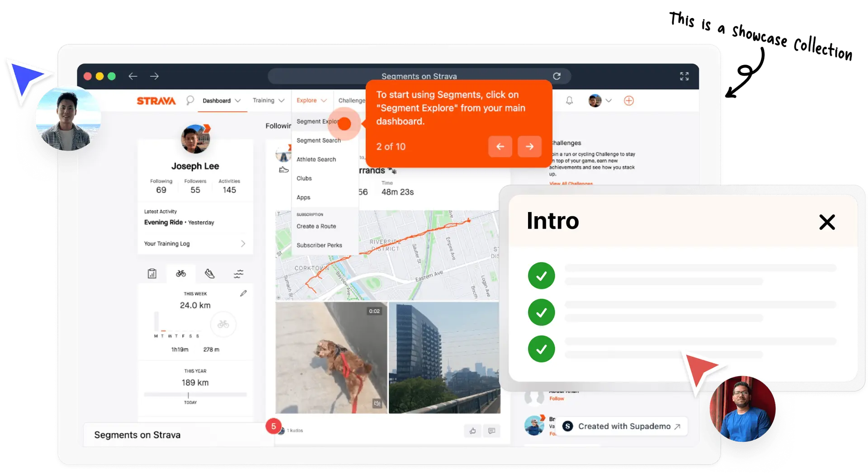
Task: Toggle the first Intro checklist checkmark
Action: [x=541, y=275]
